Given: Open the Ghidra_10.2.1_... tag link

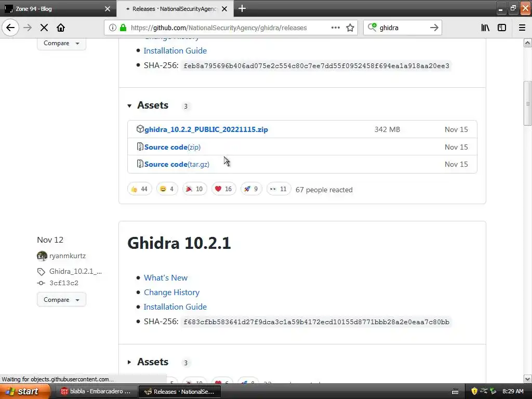Looking at the screenshot, I should coord(75,271).
